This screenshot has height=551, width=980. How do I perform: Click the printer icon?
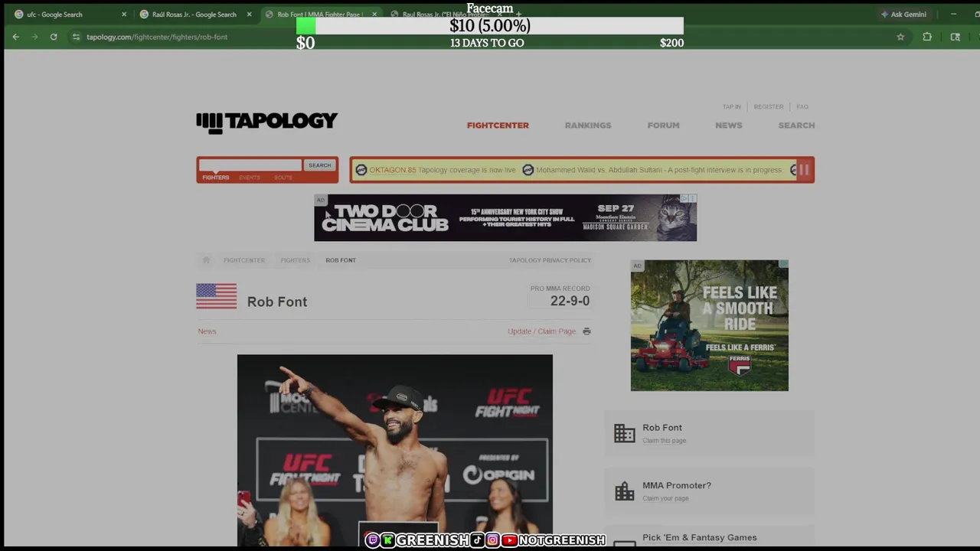tap(586, 331)
